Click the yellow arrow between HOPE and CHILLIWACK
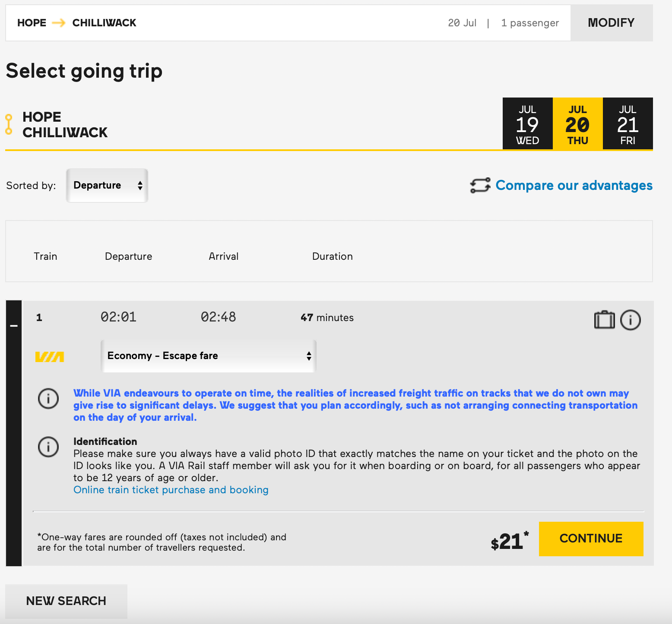 pyautogui.click(x=59, y=23)
